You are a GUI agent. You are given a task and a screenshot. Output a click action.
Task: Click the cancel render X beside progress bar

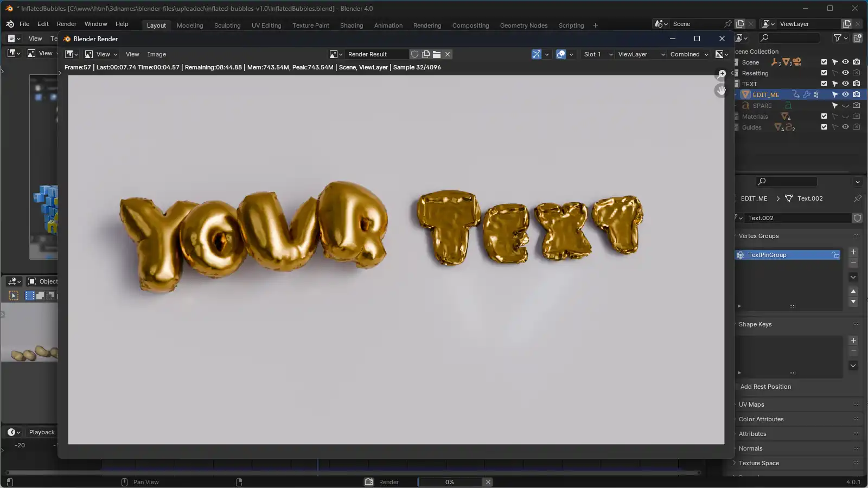488,482
